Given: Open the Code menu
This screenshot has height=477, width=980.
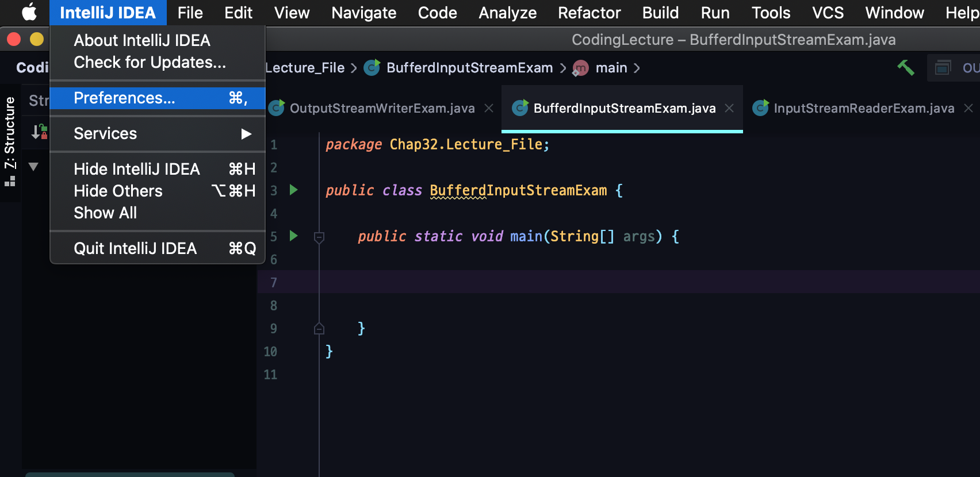Looking at the screenshot, I should point(438,13).
